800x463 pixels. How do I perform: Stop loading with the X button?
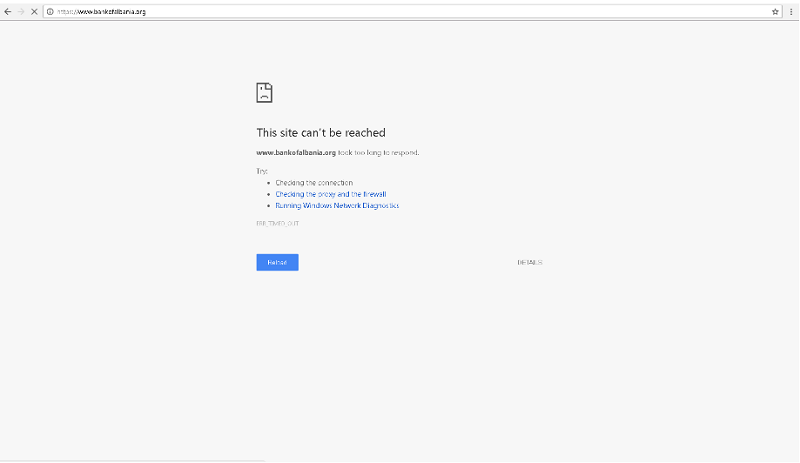coord(34,11)
